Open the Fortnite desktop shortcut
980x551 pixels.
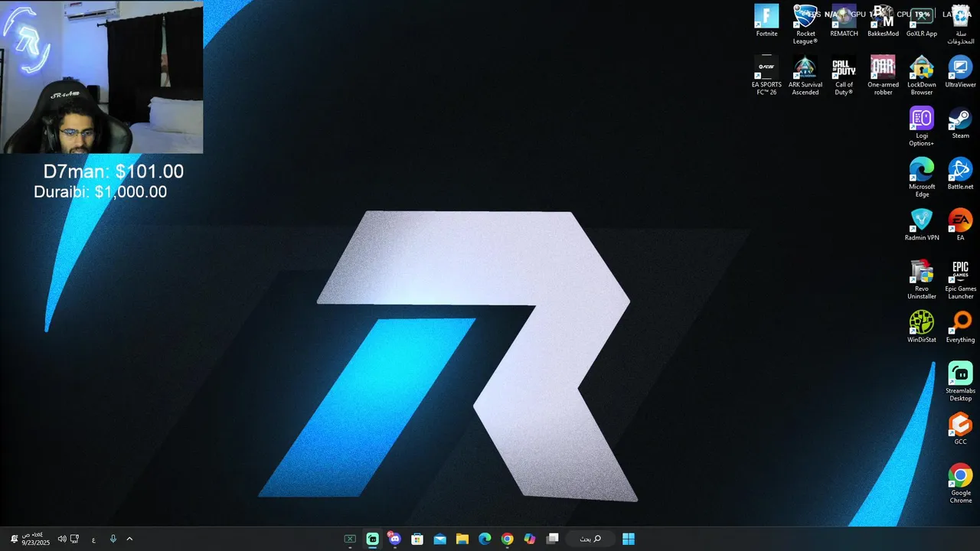pos(766,21)
